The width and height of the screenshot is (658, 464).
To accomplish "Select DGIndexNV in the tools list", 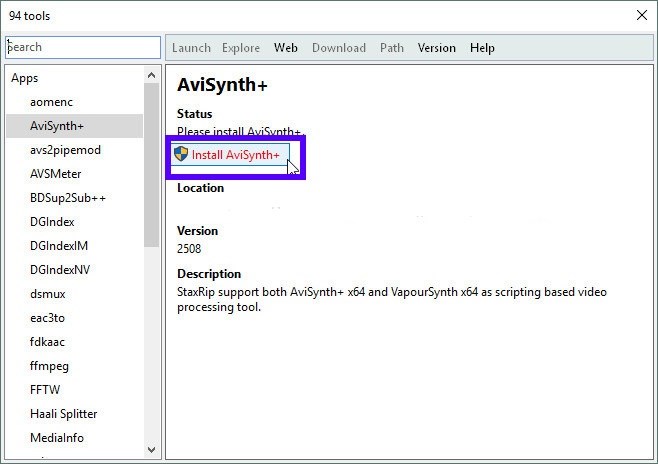I will 60,270.
